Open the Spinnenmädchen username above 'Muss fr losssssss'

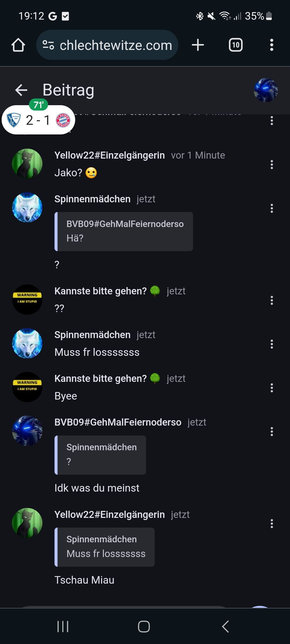[x=92, y=335]
